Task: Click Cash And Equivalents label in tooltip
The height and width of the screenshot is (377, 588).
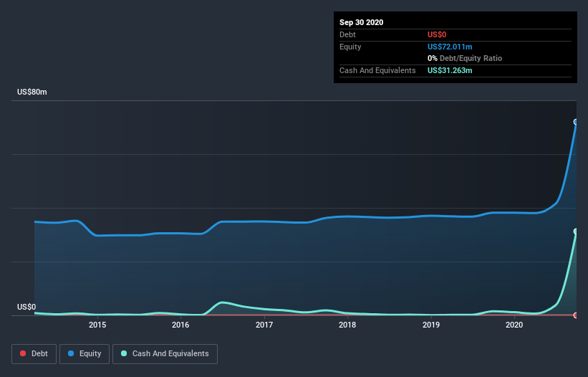Action: (377, 70)
